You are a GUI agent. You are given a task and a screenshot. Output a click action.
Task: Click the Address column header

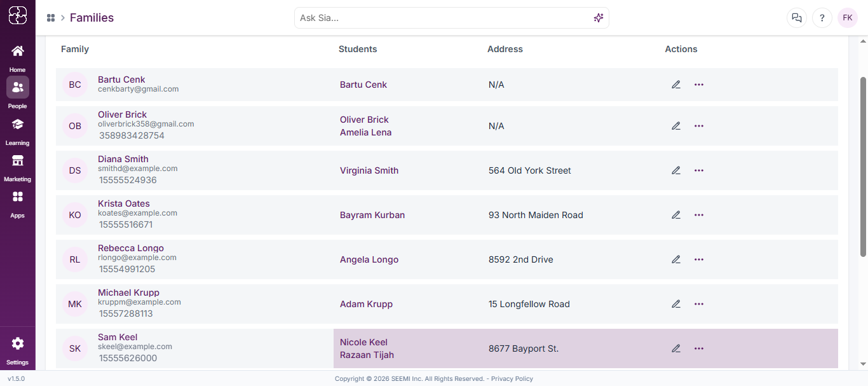tap(505, 49)
